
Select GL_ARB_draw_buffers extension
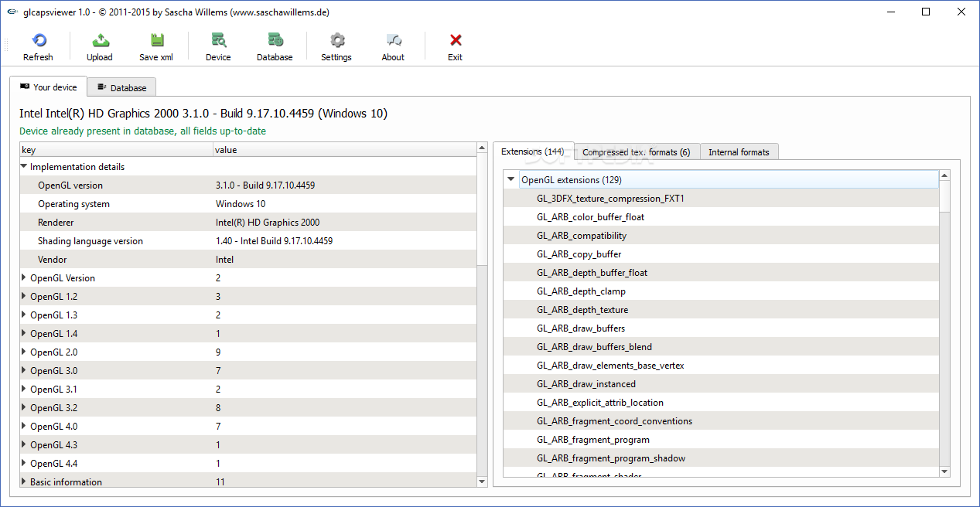tap(721, 328)
